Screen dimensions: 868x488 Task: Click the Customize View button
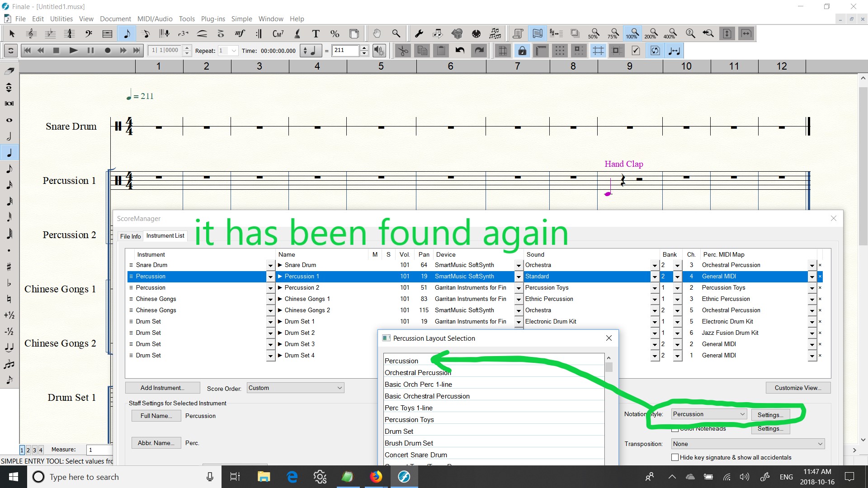pos(797,388)
